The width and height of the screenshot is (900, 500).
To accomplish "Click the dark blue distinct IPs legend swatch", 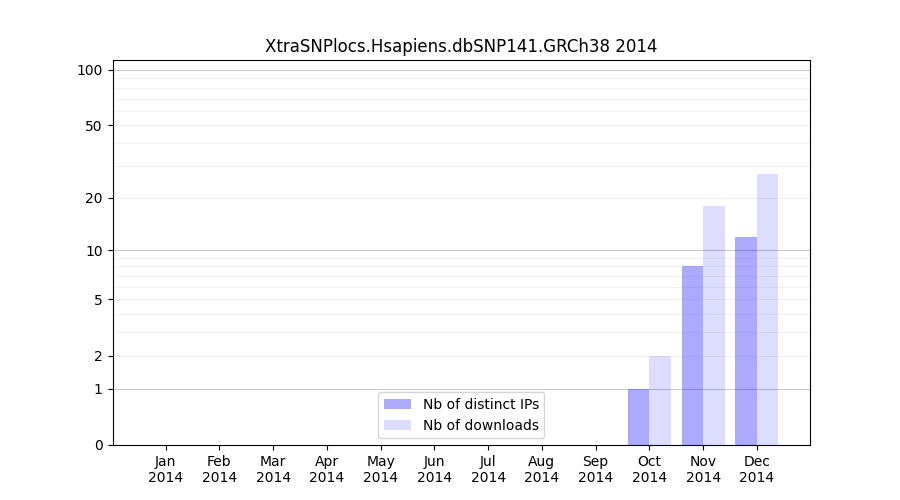I will (397, 404).
